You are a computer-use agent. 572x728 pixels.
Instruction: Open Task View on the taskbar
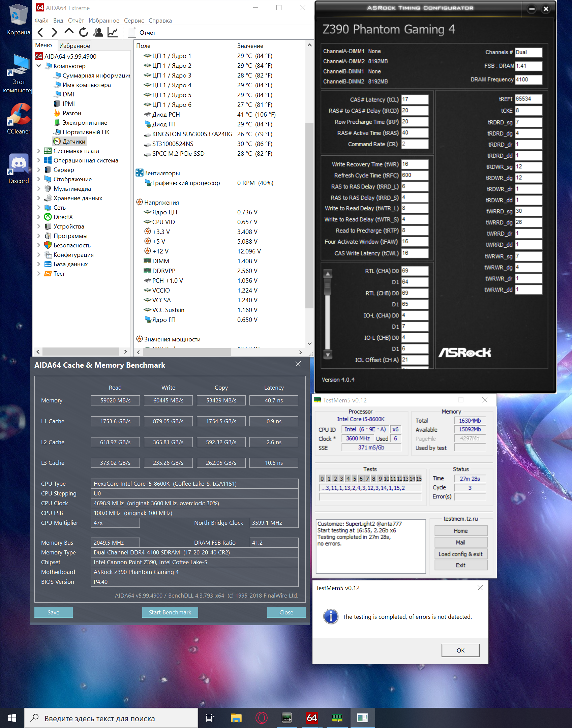point(210,718)
